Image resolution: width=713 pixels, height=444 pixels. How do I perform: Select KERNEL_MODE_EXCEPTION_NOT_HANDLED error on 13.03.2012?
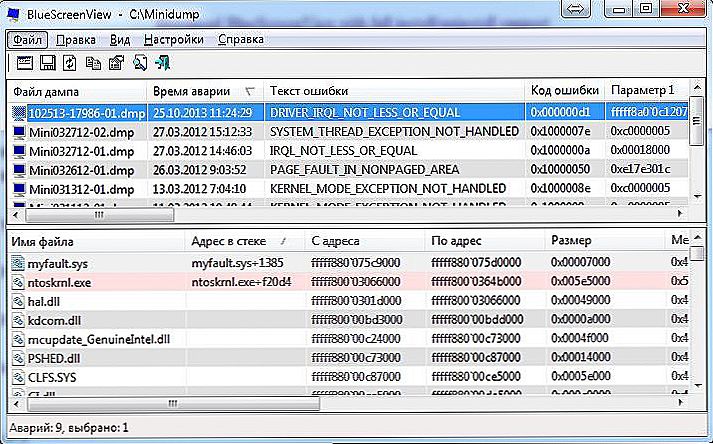(388, 189)
